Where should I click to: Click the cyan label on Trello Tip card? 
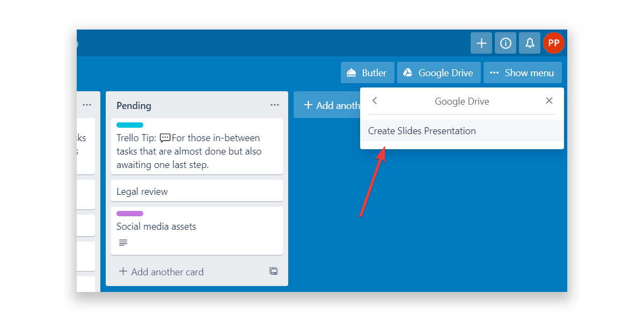pos(130,125)
